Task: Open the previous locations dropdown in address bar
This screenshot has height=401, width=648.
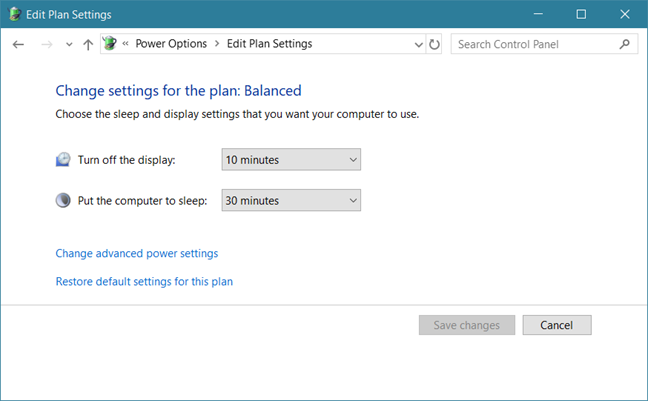Action: tap(419, 44)
